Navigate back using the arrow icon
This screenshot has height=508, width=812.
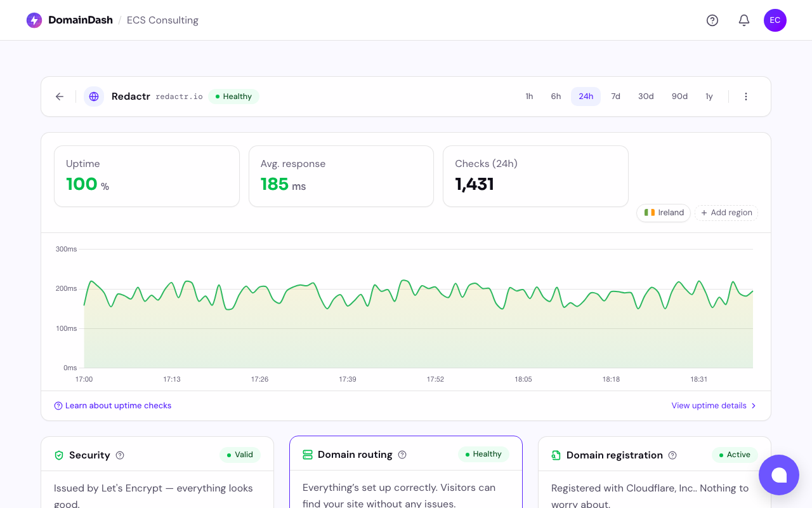point(59,96)
